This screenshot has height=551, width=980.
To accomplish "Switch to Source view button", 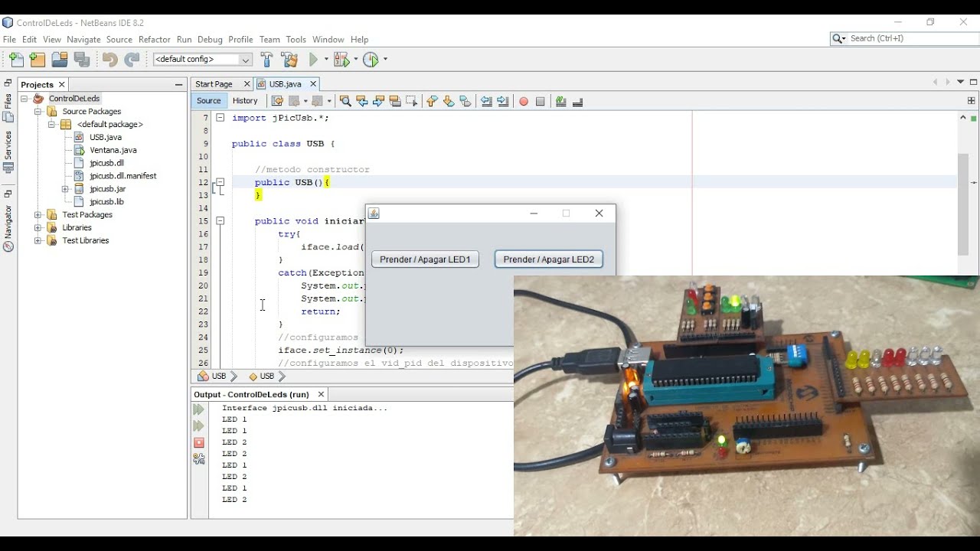I will click(208, 101).
